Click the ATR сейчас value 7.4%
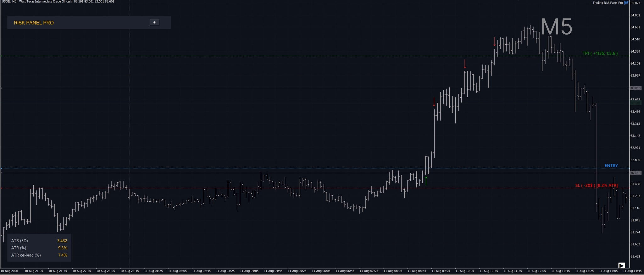This screenshot has width=644, height=275. click(63, 255)
